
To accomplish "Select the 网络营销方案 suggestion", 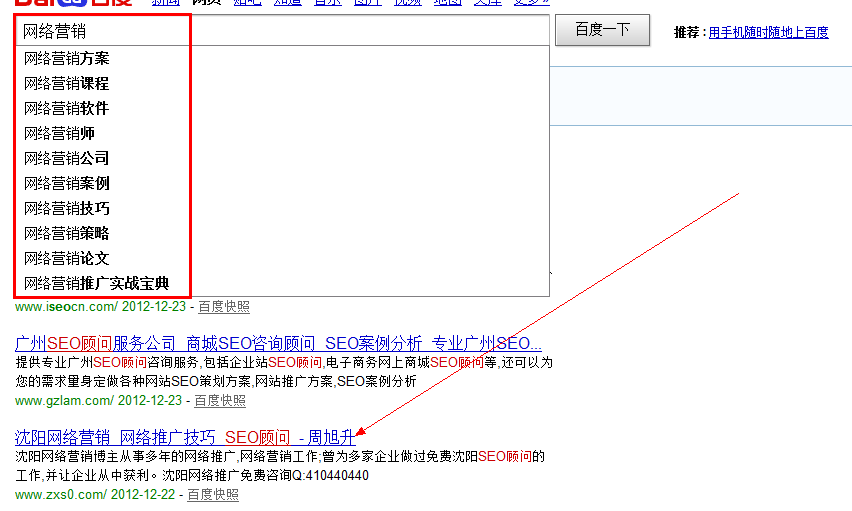I will 67,59.
